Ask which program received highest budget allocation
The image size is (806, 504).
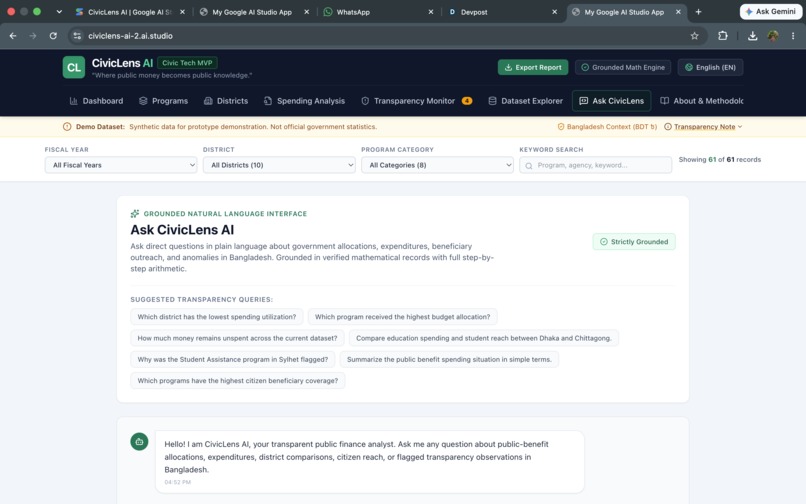[x=402, y=317]
